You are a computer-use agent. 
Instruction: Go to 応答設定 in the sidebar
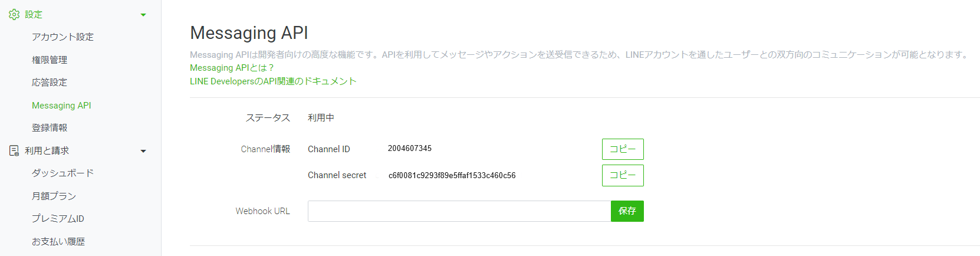tap(50, 82)
